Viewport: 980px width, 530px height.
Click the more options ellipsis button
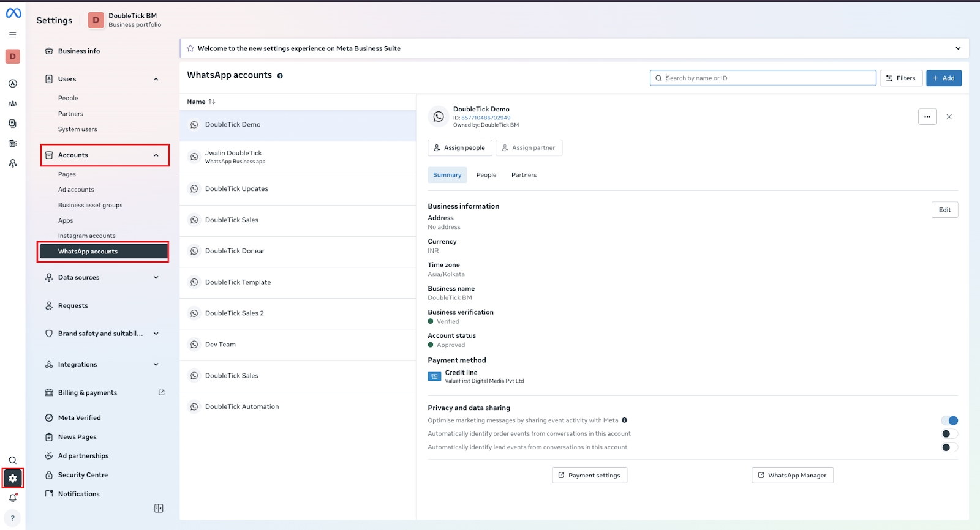pos(927,116)
